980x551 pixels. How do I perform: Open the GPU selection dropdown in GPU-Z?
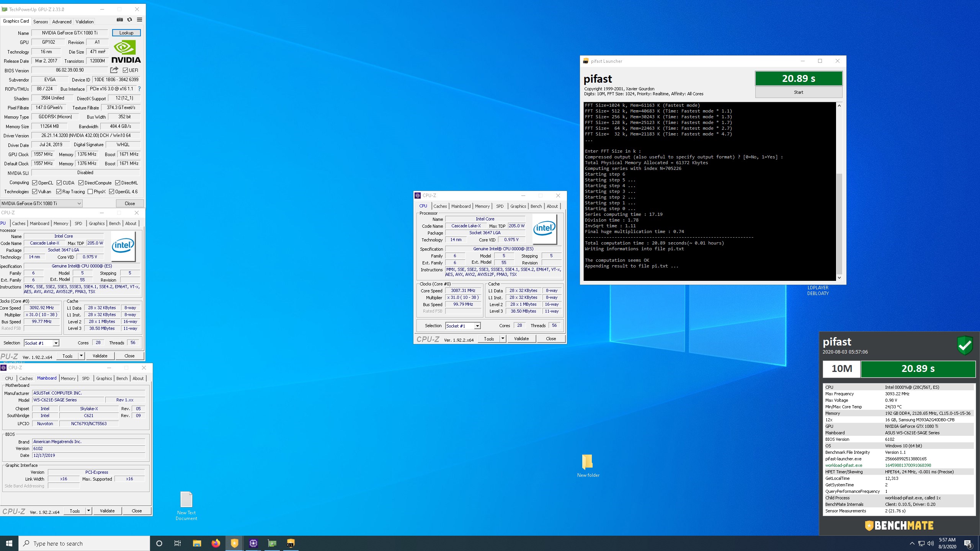[41, 203]
